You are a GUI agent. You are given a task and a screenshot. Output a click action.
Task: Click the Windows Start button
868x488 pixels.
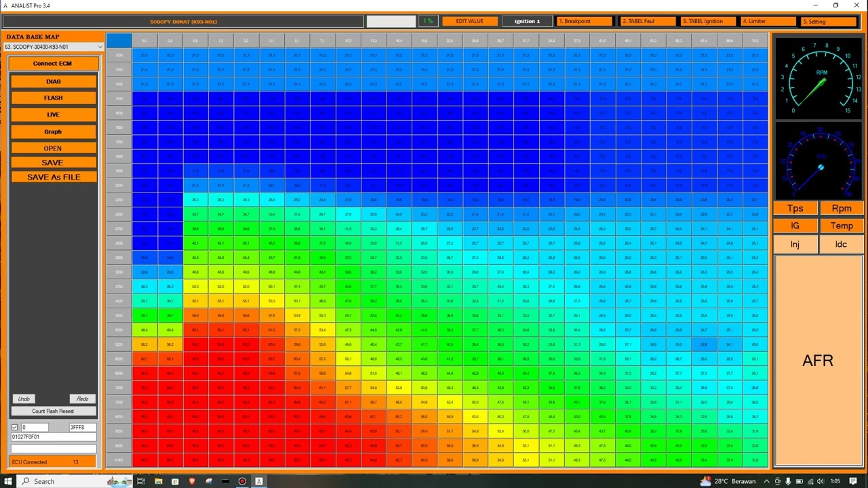pyautogui.click(x=8, y=481)
